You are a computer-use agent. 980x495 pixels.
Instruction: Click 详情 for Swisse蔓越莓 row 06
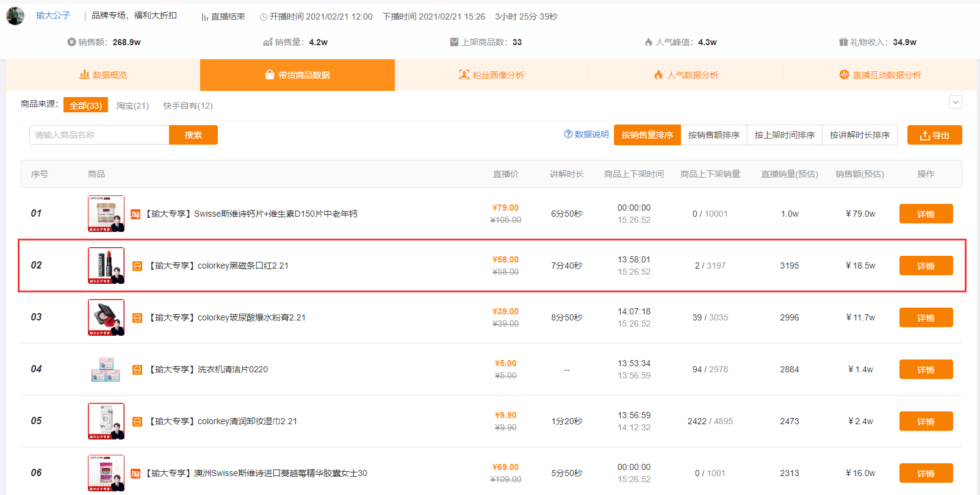[926, 473]
